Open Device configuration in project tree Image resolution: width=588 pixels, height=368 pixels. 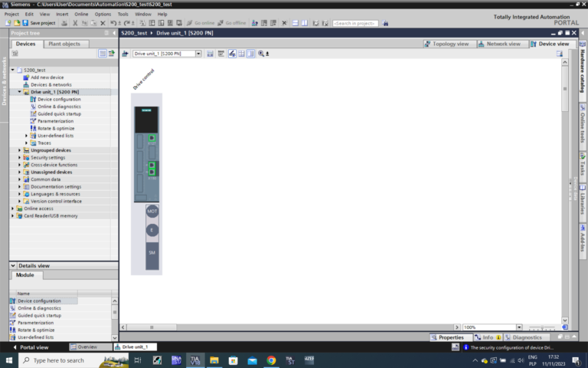(x=58, y=99)
